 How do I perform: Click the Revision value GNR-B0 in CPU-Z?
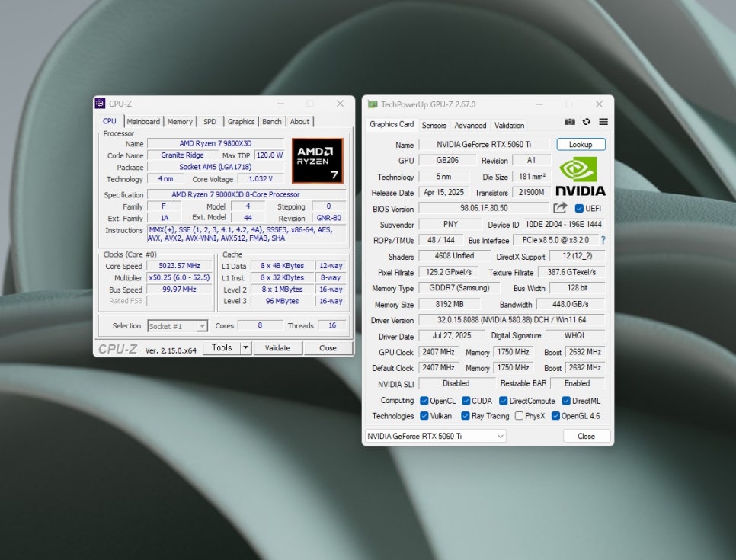tap(328, 218)
